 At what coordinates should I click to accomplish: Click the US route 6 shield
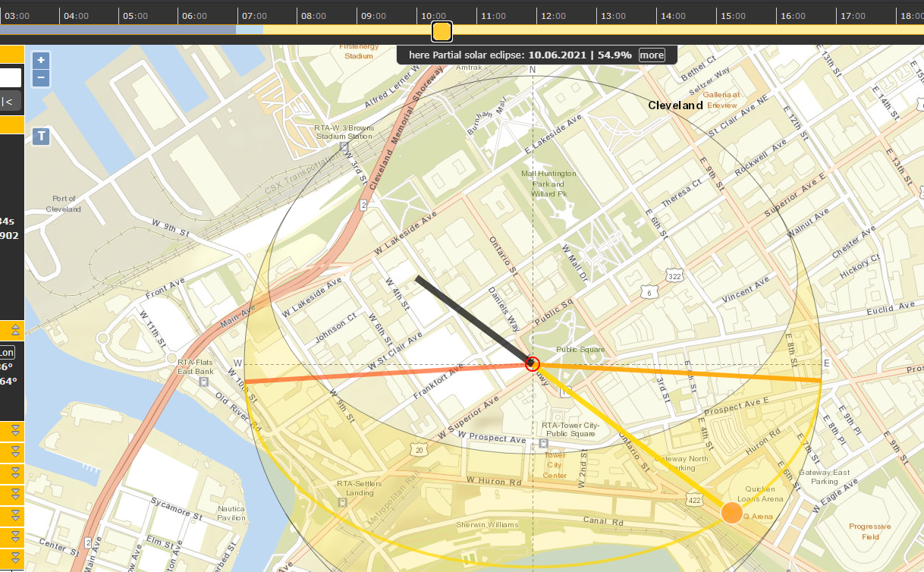tap(648, 292)
